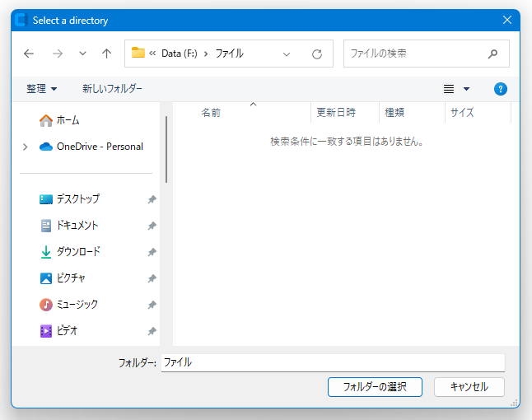
Task: Open ダウンロード in quick access
Action: click(x=70, y=252)
